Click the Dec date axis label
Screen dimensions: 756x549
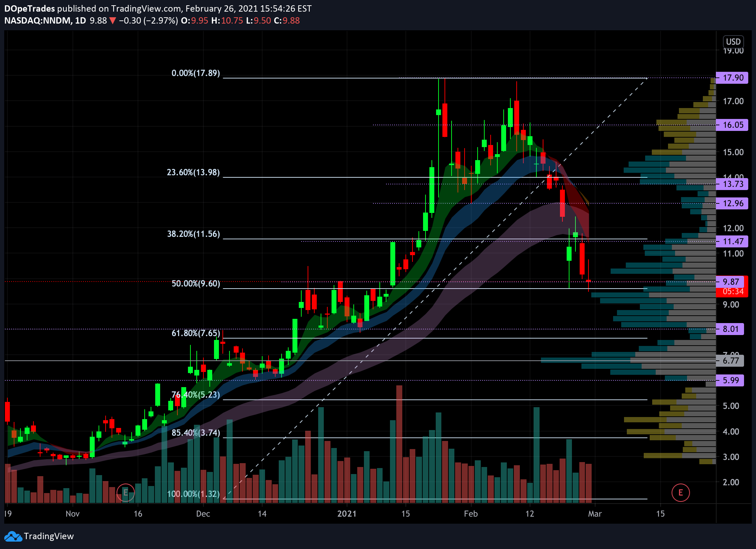pyautogui.click(x=203, y=514)
